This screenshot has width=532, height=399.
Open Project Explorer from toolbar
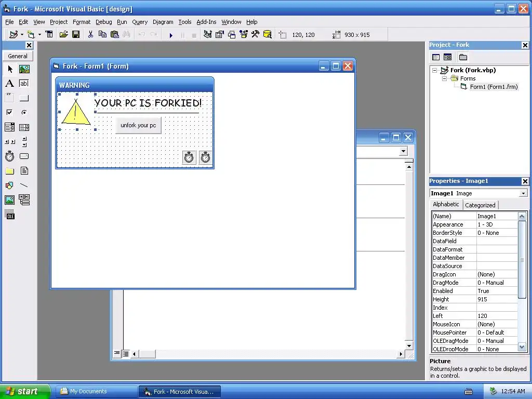208,35
